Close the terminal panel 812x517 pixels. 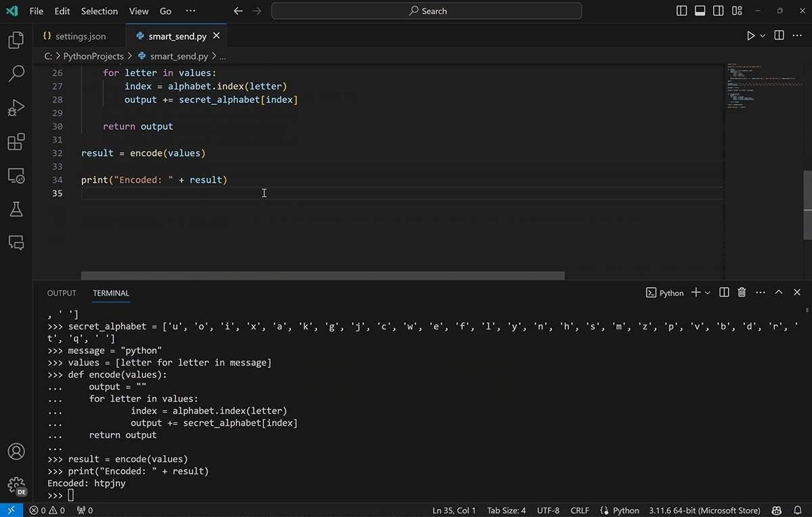tap(797, 292)
